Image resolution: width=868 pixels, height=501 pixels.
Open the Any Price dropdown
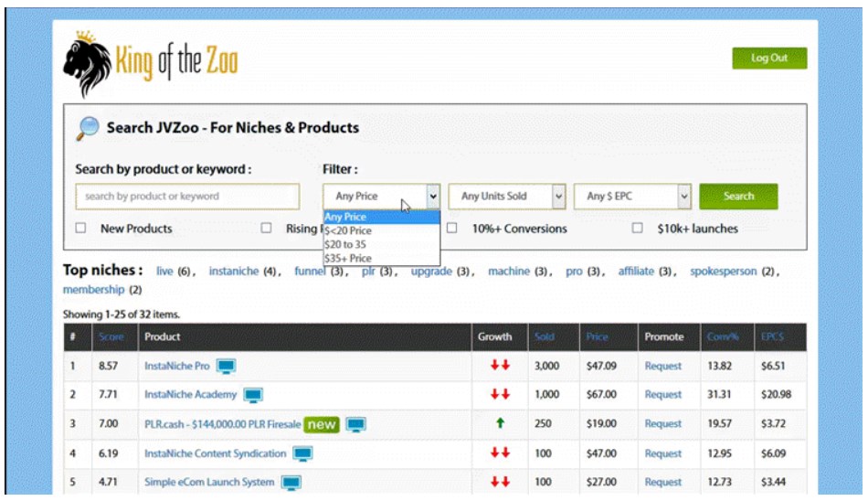381,197
